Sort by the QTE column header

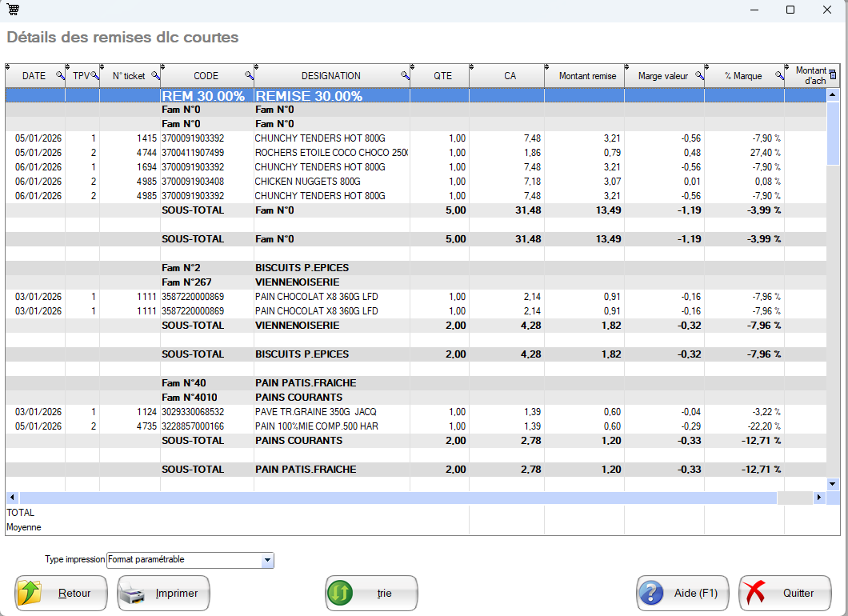click(x=442, y=76)
